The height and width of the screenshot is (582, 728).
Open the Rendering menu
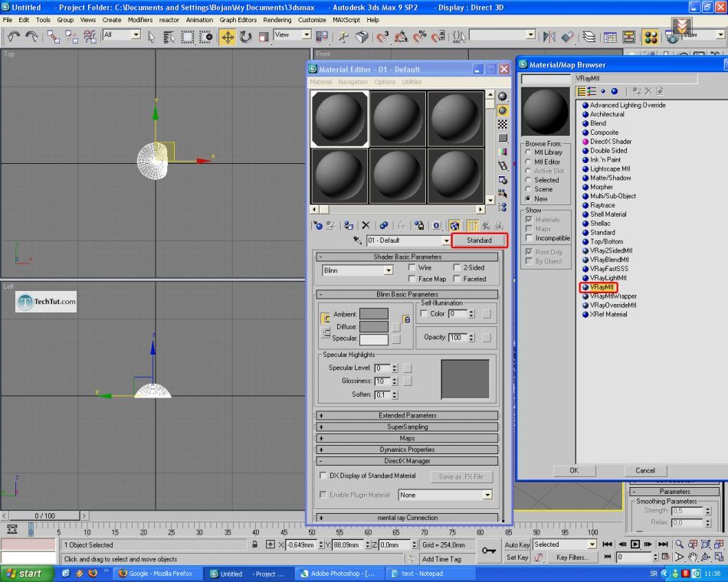tap(277, 20)
